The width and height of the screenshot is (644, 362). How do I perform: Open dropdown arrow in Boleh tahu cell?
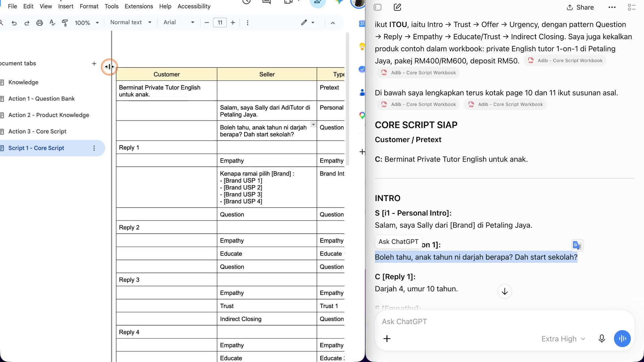(x=313, y=125)
